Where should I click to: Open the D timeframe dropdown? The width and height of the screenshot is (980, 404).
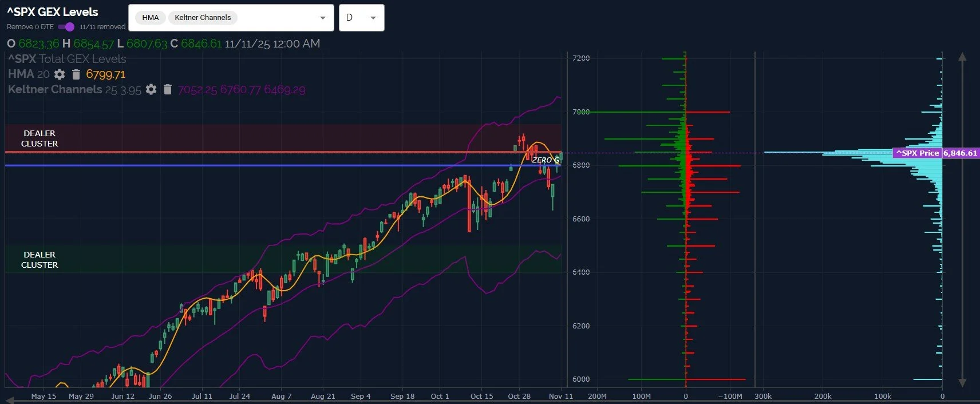click(x=362, y=18)
